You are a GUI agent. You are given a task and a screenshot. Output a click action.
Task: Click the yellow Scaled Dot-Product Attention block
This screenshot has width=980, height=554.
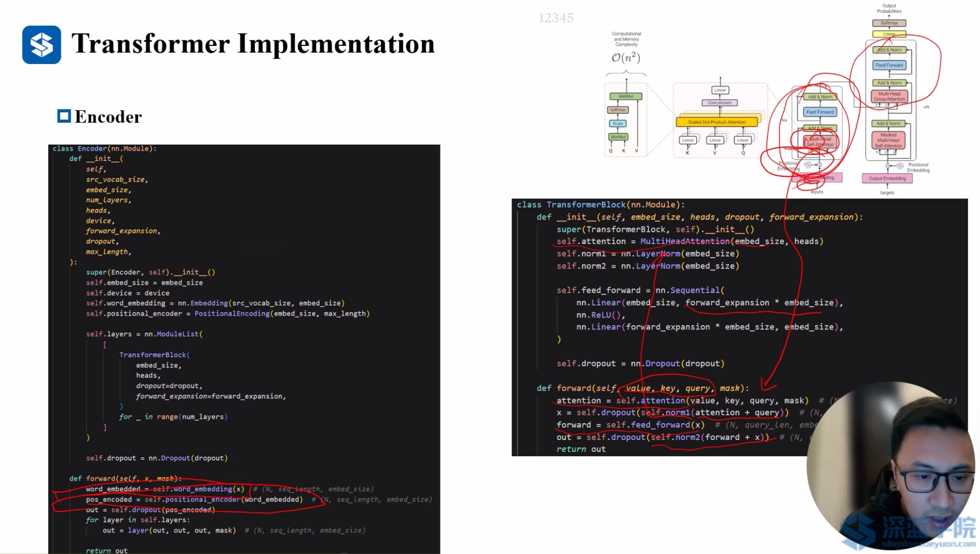pos(717,122)
